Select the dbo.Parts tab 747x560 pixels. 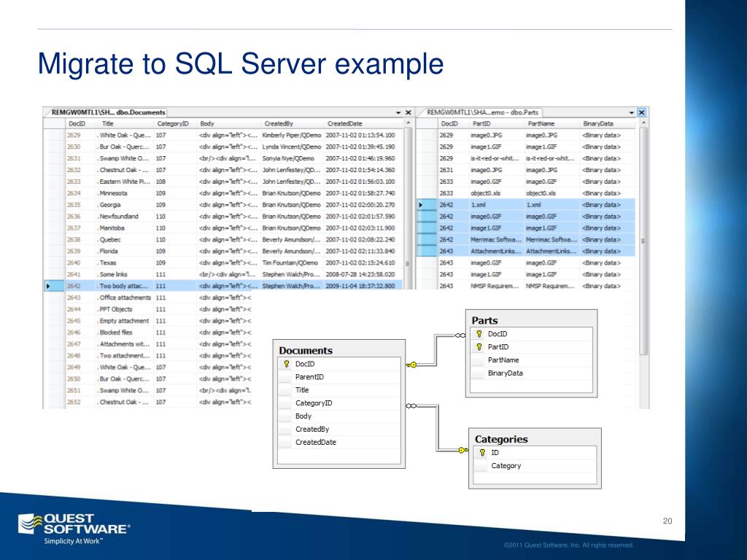(482, 112)
